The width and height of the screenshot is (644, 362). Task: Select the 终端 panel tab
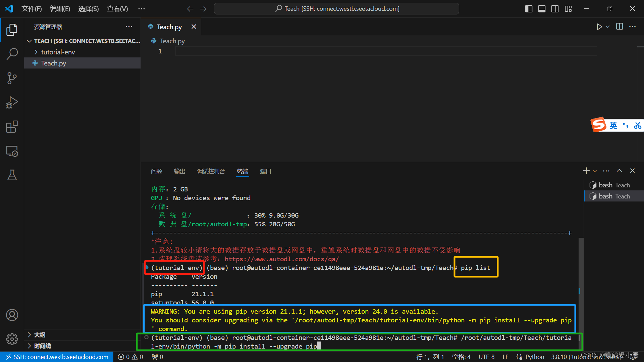(x=243, y=171)
